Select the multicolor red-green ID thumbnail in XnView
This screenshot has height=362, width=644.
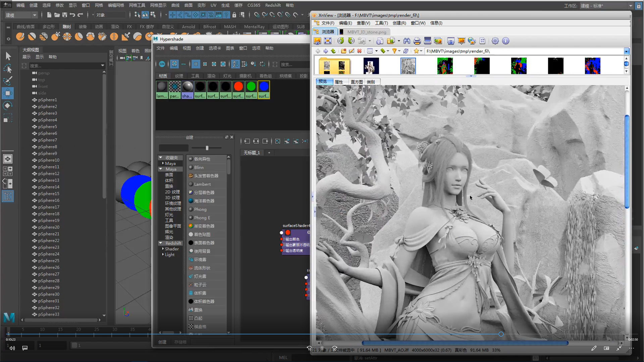[445, 66]
